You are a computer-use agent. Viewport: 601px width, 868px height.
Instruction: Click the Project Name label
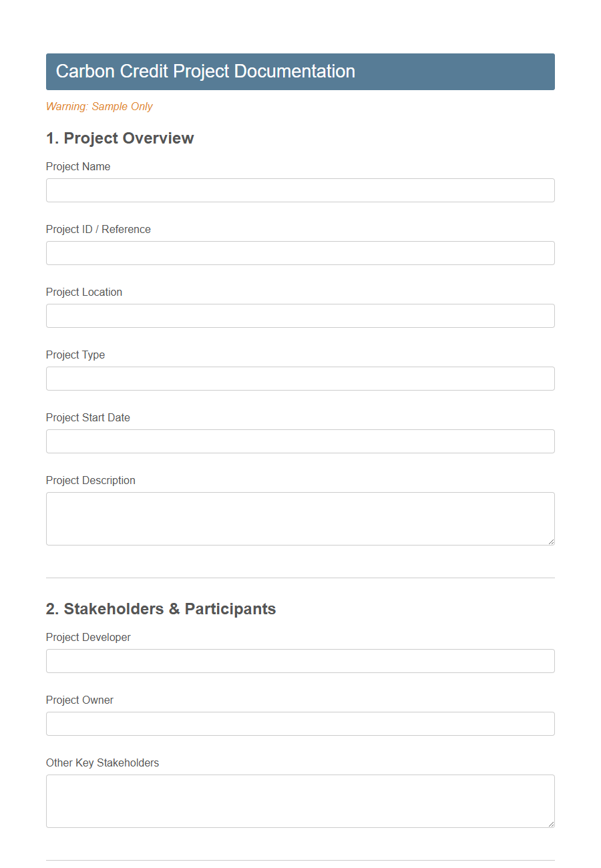pos(77,166)
